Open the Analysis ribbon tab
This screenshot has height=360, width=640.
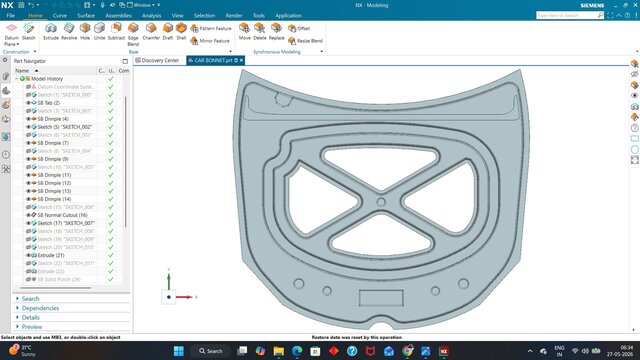pyautogui.click(x=151, y=16)
